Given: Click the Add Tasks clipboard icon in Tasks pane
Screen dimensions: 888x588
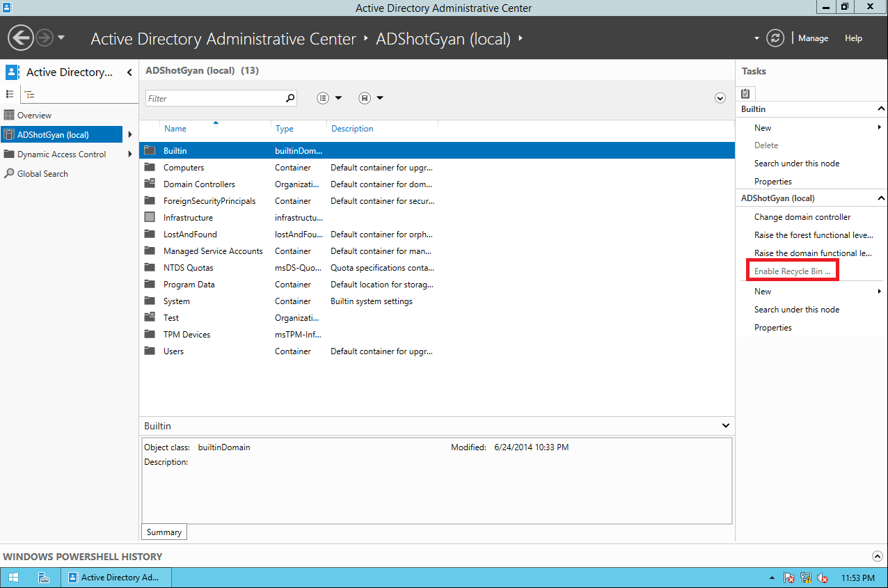Looking at the screenshot, I should [745, 93].
